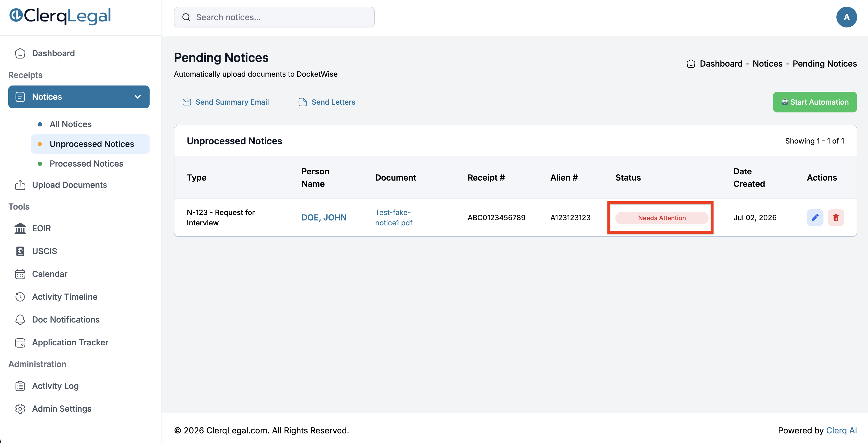The width and height of the screenshot is (868, 443).
Task: Click the Receipt # column header
Action: point(486,178)
